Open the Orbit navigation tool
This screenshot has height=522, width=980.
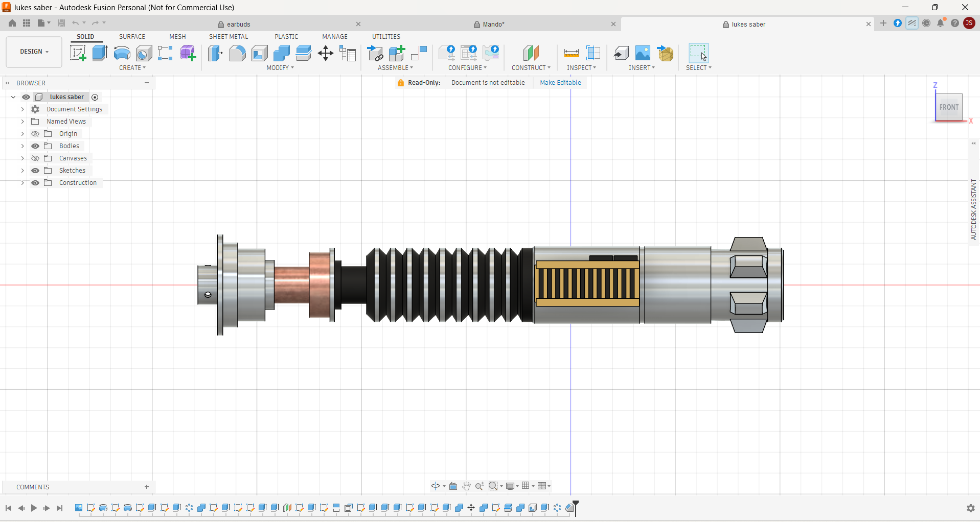pyautogui.click(x=436, y=486)
